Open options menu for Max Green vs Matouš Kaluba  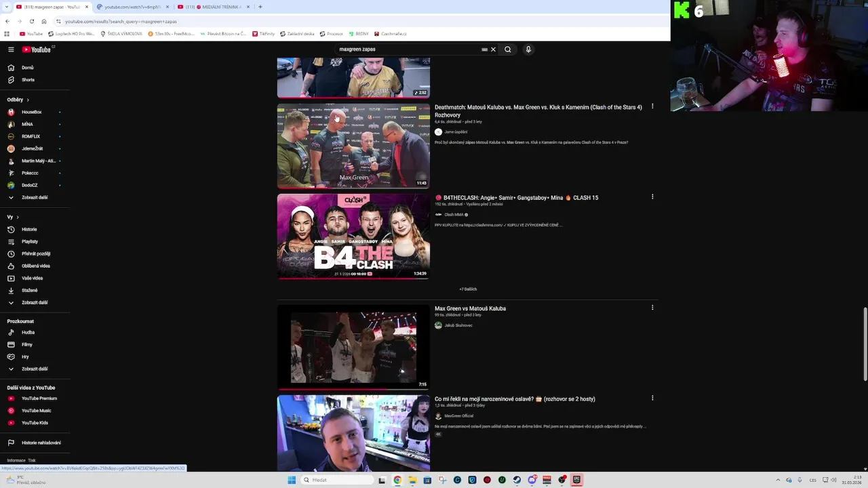[652, 308]
